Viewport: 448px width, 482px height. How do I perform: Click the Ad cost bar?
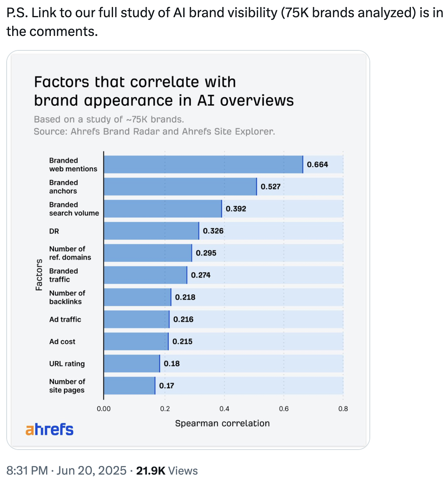click(136, 341)
